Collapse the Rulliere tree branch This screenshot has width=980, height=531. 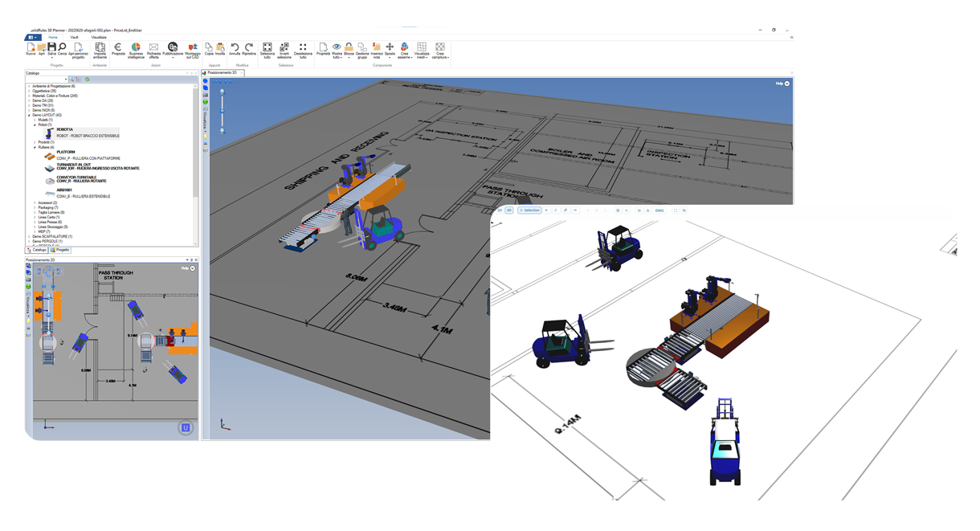pyautogui.click(x=35, y=147)
